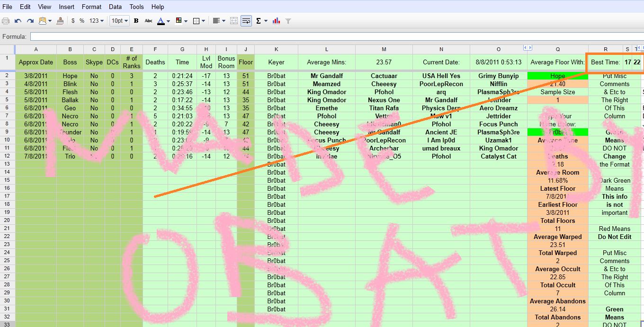Select row 2 header number
Viewport: 644px width, 327px height.
tap(7, 76)
